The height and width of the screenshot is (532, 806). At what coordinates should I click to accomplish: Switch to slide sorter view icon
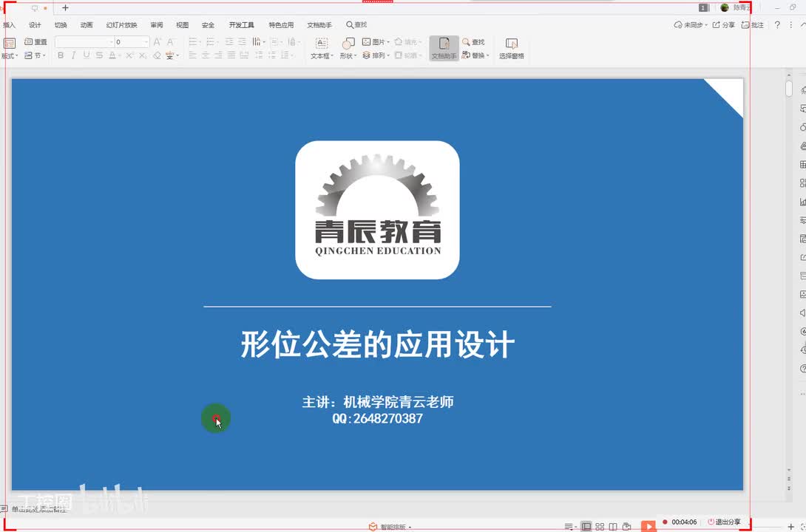600,526
